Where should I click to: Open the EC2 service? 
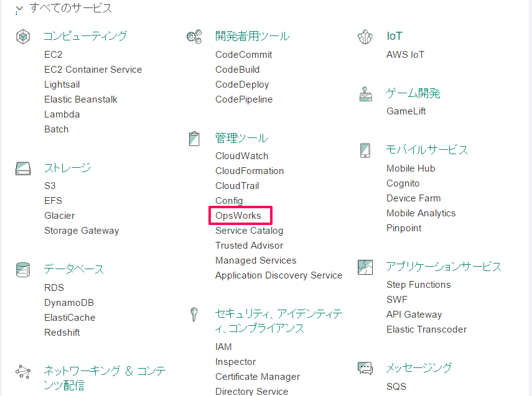[x=54, y=55]
